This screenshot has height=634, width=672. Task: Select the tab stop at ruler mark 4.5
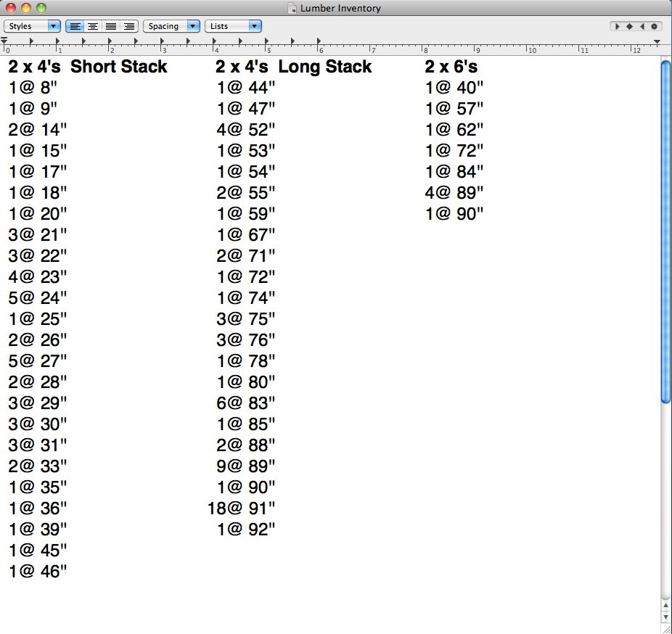click(x=240, y=41)
